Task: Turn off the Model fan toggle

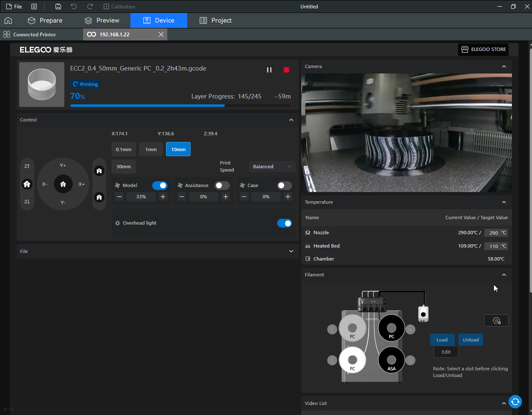Action: coord(160,185)
